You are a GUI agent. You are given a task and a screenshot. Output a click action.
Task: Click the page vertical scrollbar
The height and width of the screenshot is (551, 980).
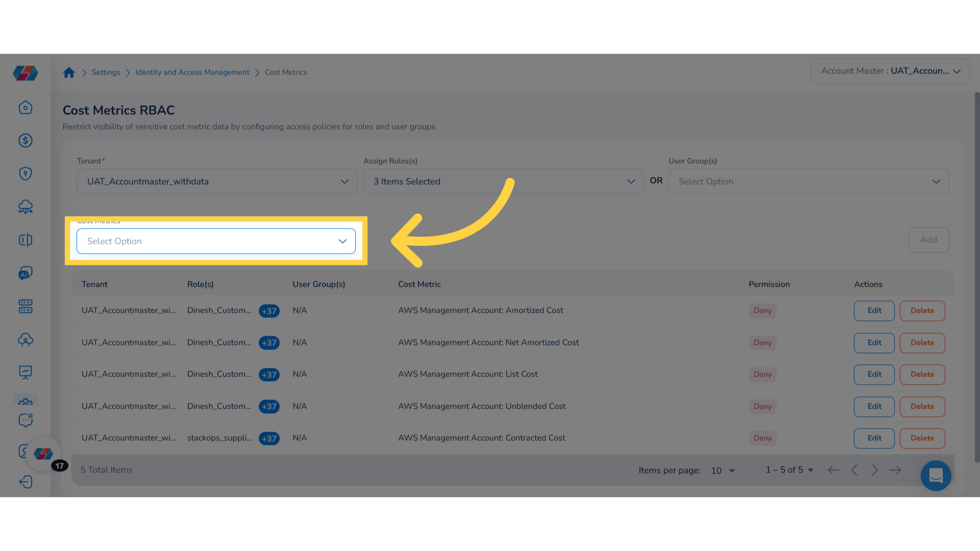[977, 277]
